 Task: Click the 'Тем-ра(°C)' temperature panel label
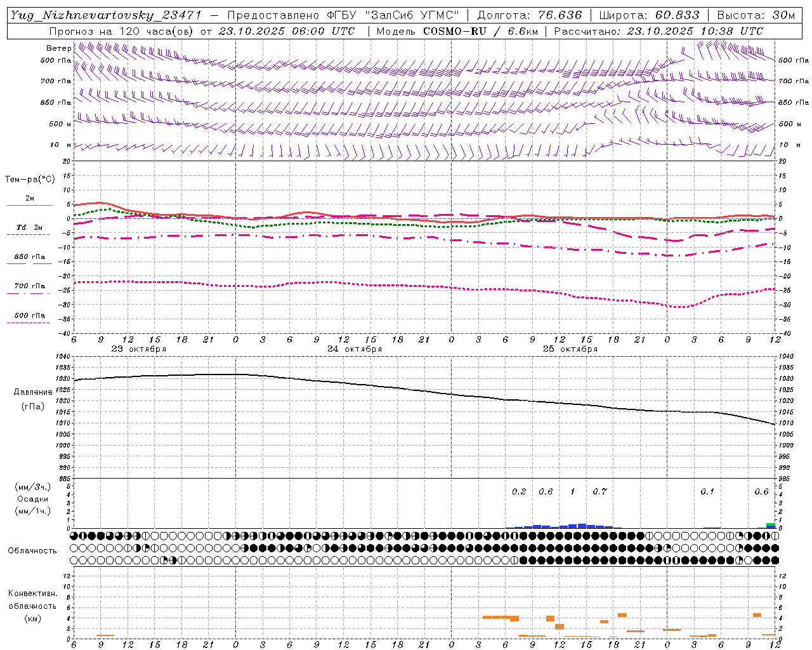pyautogui.click(x=30, y=180)
